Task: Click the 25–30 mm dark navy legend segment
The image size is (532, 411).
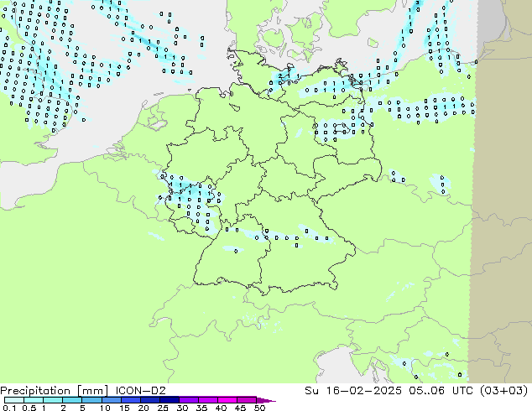Action: pos(170,400)
